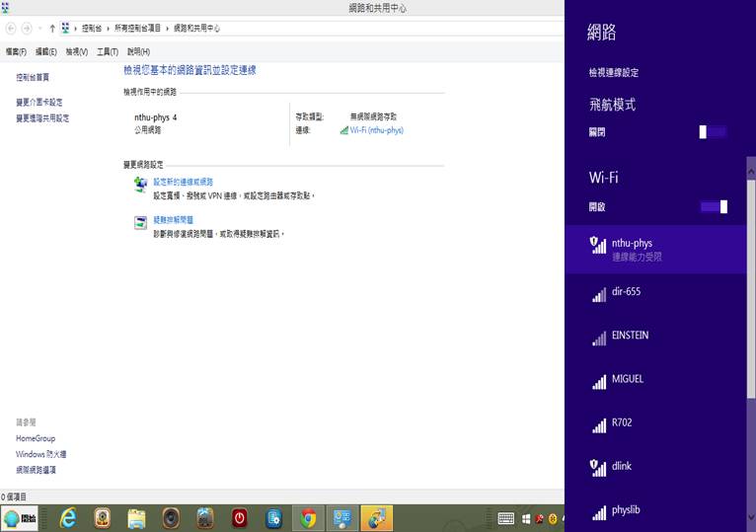This screenshot has width=756, height=532.
Task: Open File Explorer folder icon in taskbar
Action: pos(136,517)
